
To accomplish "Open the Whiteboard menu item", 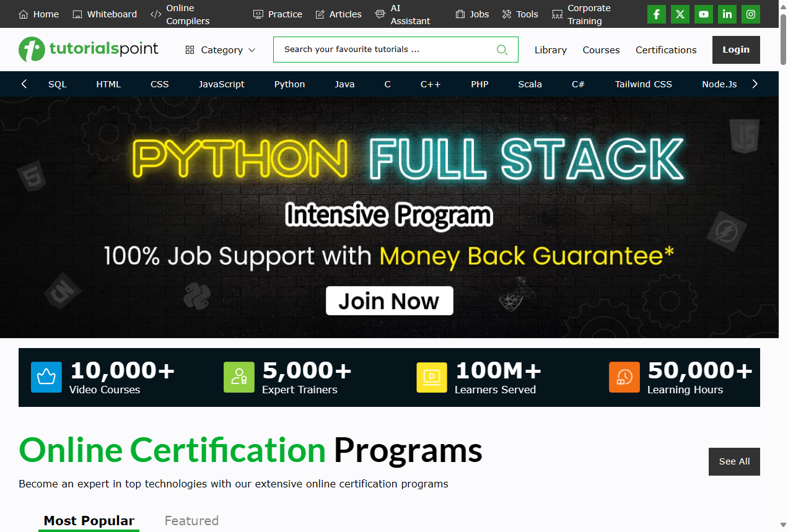I will (x=105, y=14).
